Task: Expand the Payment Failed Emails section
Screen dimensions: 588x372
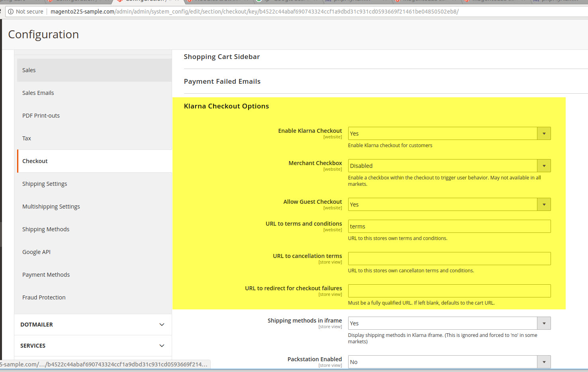Action: [222, 81]
